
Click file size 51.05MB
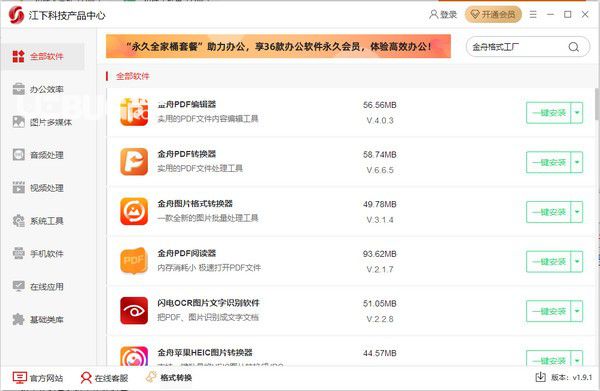(x=380, y=303)
